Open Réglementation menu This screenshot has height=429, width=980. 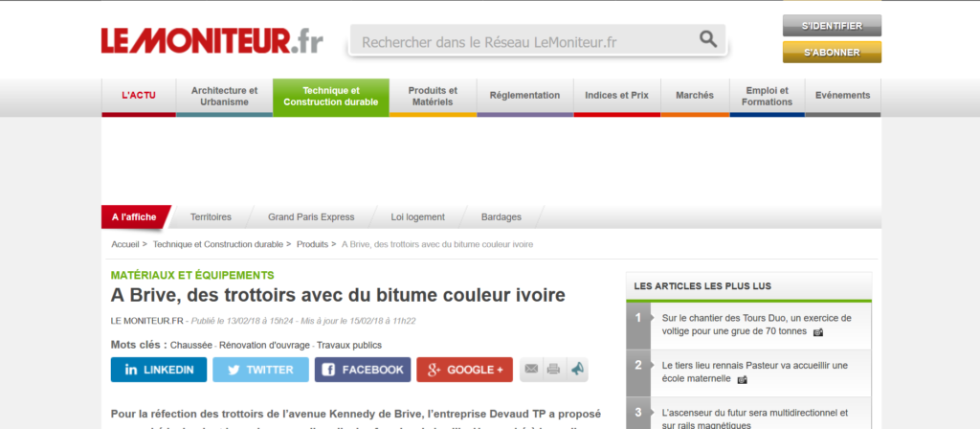[525, 96]
